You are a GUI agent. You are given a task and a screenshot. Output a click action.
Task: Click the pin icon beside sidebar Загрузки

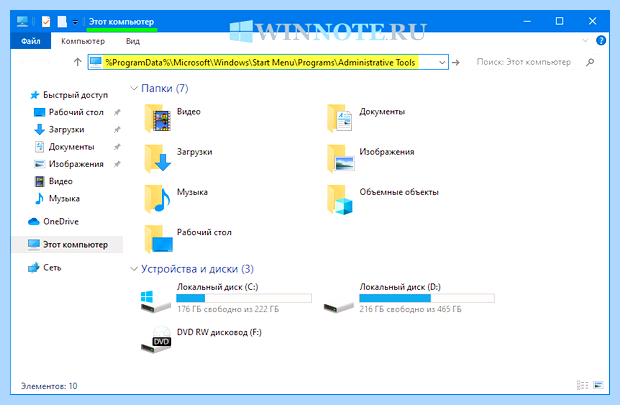tap(117, 129)
